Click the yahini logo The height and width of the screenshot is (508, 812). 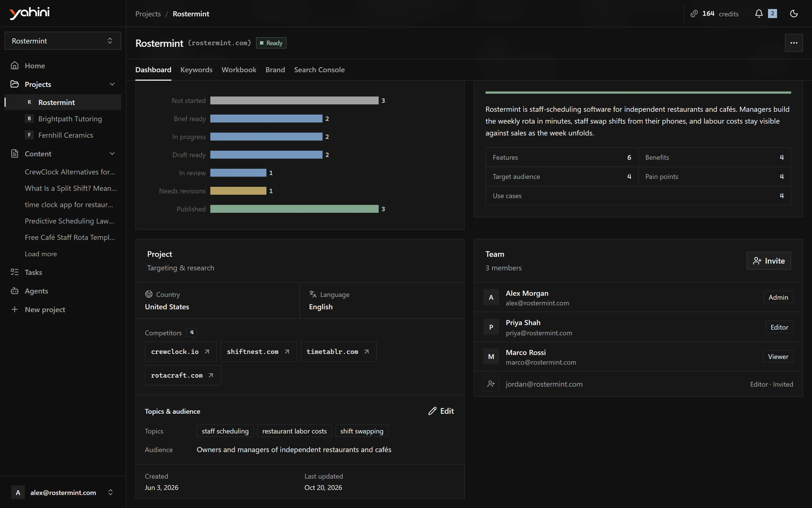click(x=30, y=13)
